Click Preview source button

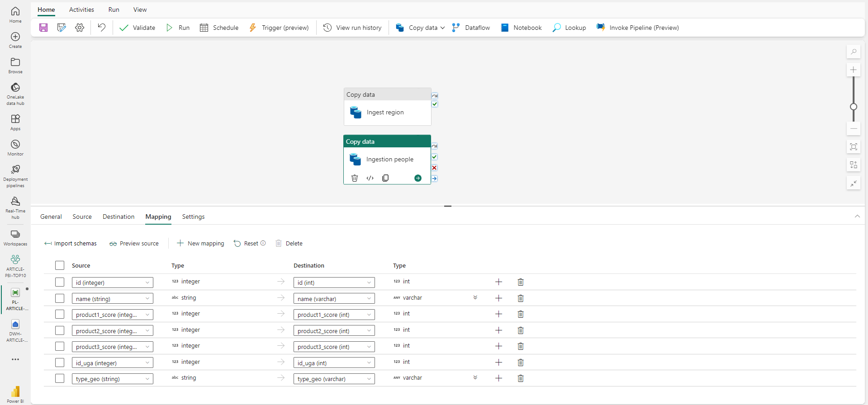tap(134, 243)
